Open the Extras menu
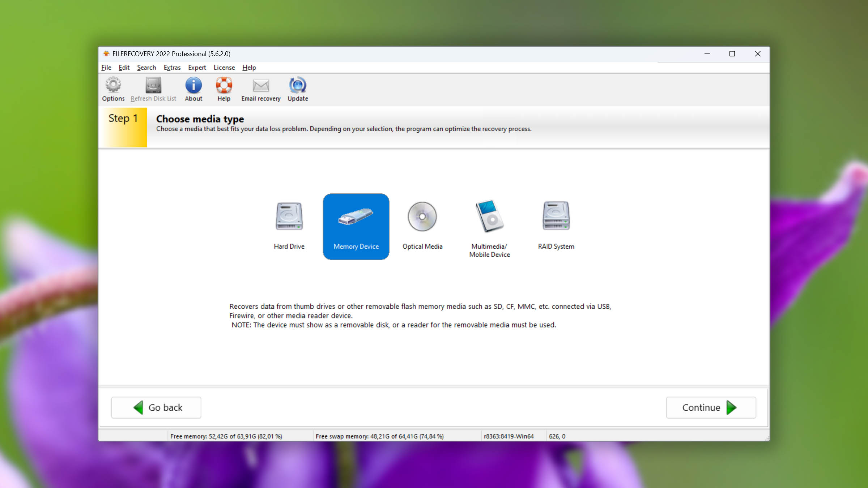The image size is (868, 488). pyautogui.click(x=172, y=68)
